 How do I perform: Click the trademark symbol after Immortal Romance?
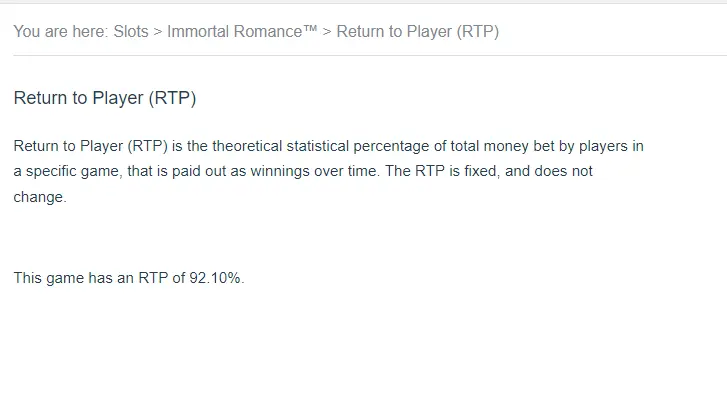click(310, 29)
